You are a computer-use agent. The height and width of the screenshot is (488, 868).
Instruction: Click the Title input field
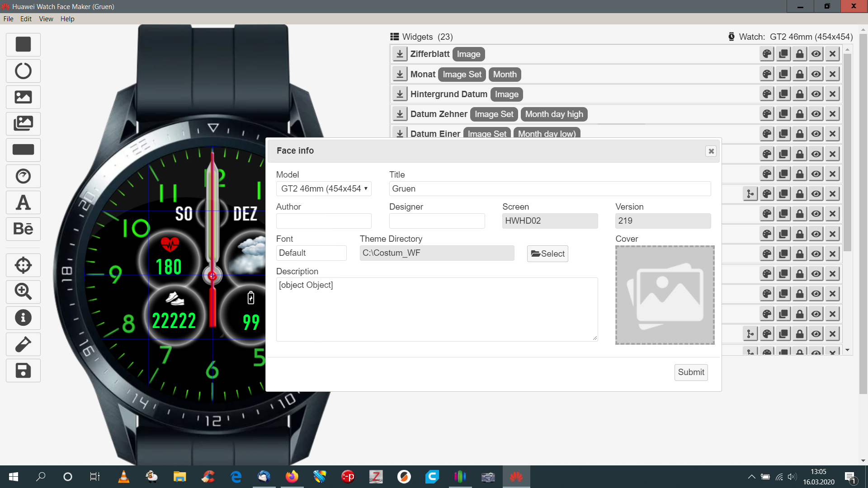click(x=550, y=189)
